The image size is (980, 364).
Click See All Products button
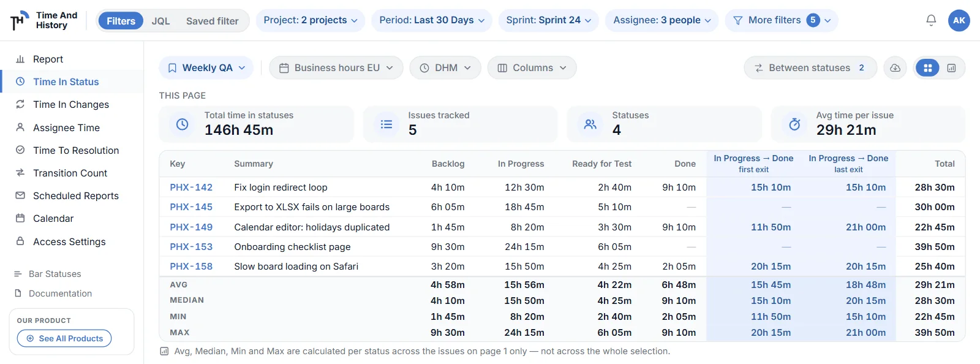(64, 338)
